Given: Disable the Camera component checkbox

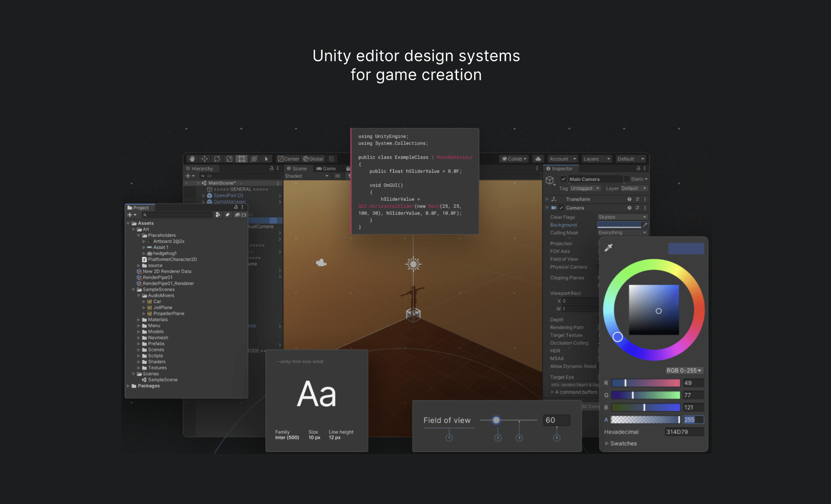Looking at the screenshot, I should [x=561, y=208].
